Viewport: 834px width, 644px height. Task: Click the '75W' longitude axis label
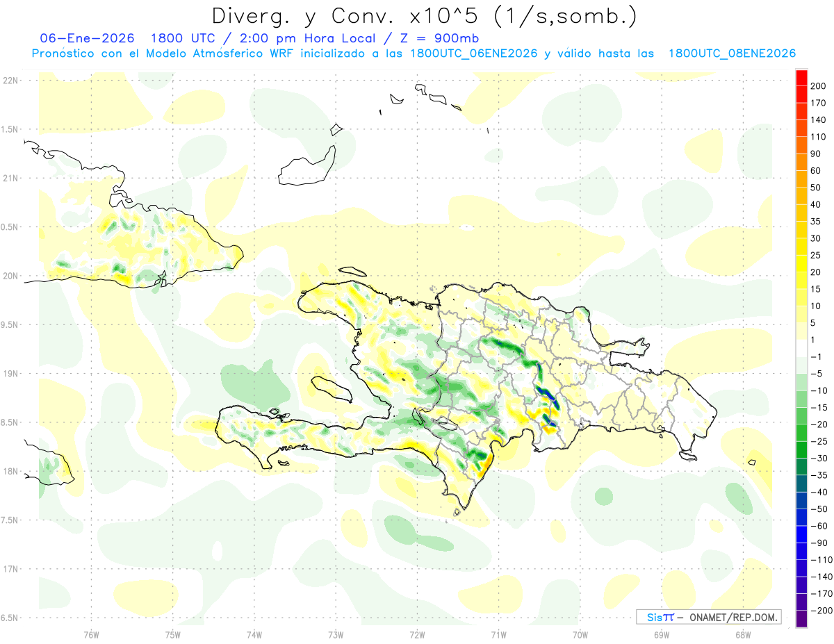click(173, 635)
